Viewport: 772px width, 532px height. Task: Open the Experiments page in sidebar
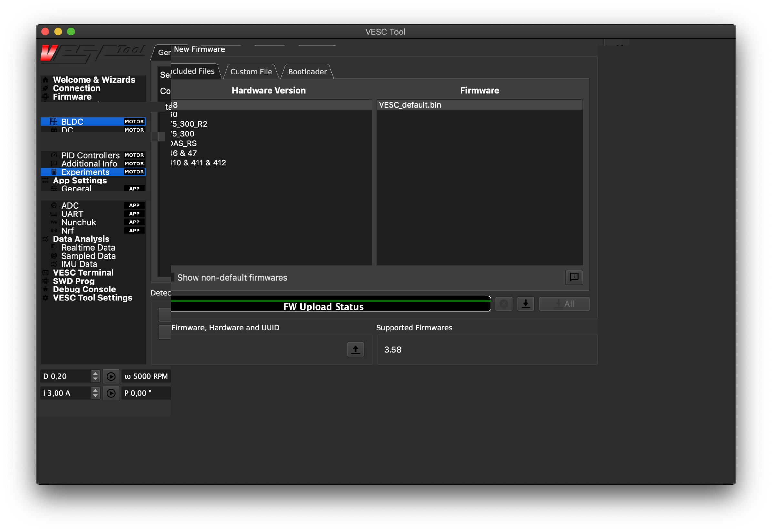click(85, 172)
